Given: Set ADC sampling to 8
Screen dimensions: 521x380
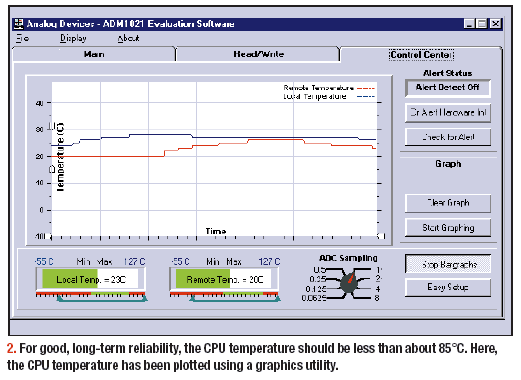Looking at the screenshot, I should coord(377,298).
